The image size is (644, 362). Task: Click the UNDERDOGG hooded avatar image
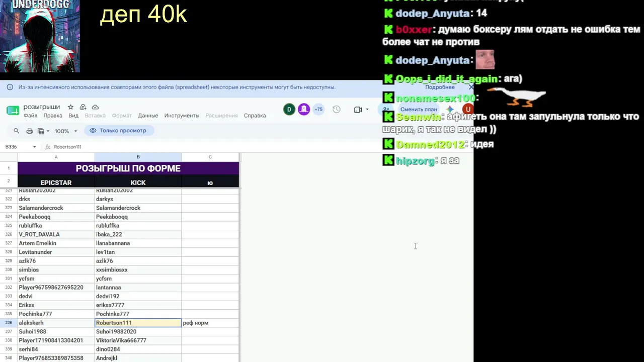[x=40, y=36]
